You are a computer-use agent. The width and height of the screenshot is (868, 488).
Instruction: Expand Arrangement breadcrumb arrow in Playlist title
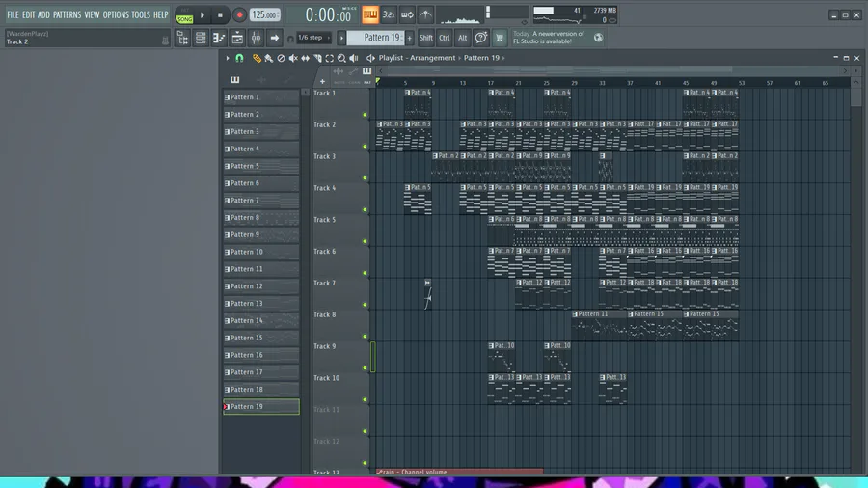(460, 58)
